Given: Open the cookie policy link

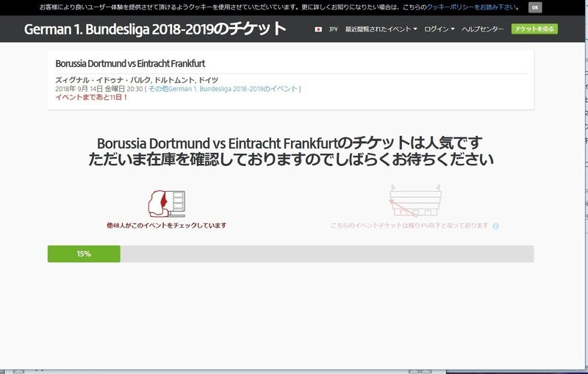Looking at the screenshot, I should (x=471, y=7).
